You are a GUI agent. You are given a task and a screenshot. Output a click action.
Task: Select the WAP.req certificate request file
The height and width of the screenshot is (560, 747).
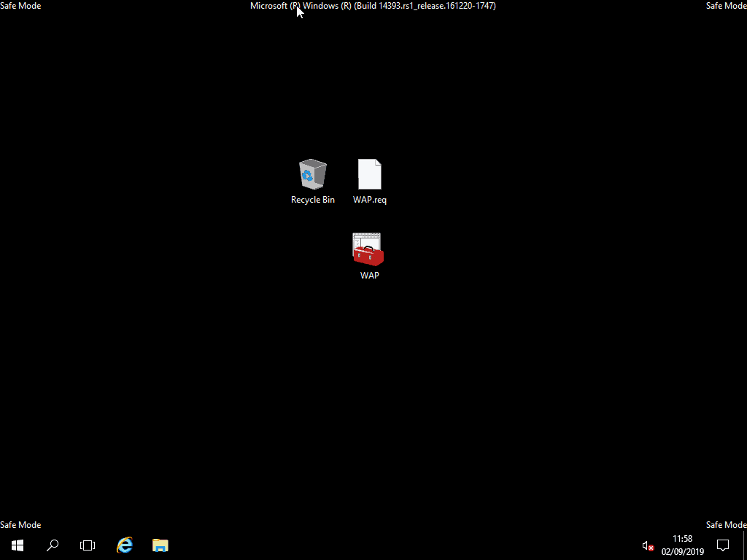pyautogui.click(x=369, y=174)
